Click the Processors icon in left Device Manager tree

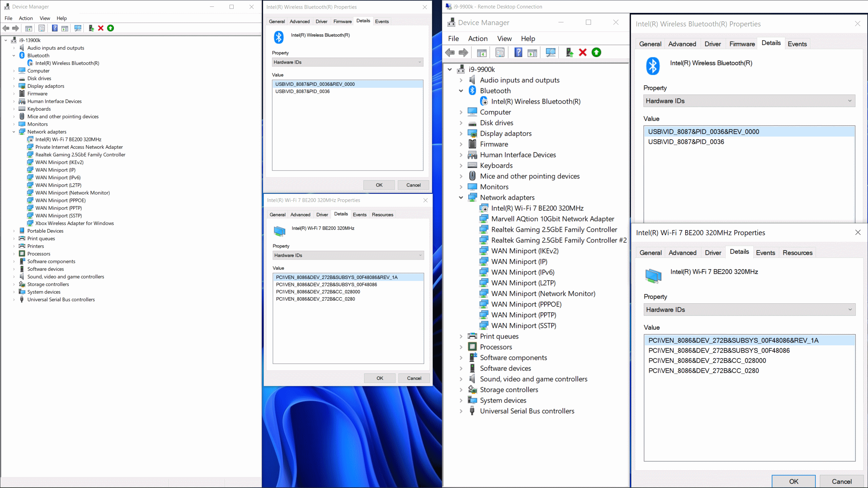click(22, 253)
